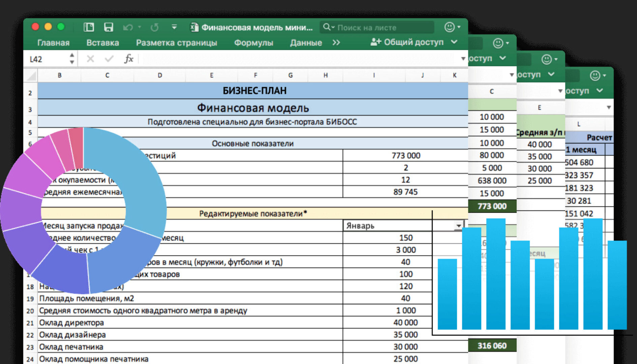Click the Name Box showing L42
Image resolution: width=637 pixels, height=364 pixels.
[47, 59]
